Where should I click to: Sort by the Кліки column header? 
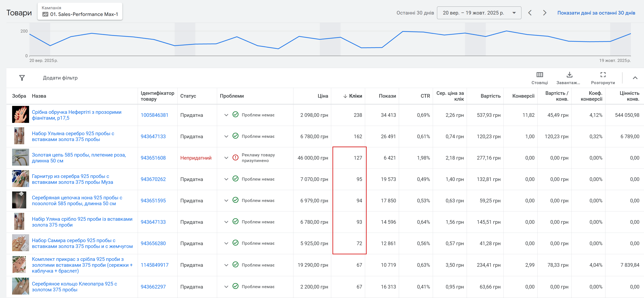[355, 96]
